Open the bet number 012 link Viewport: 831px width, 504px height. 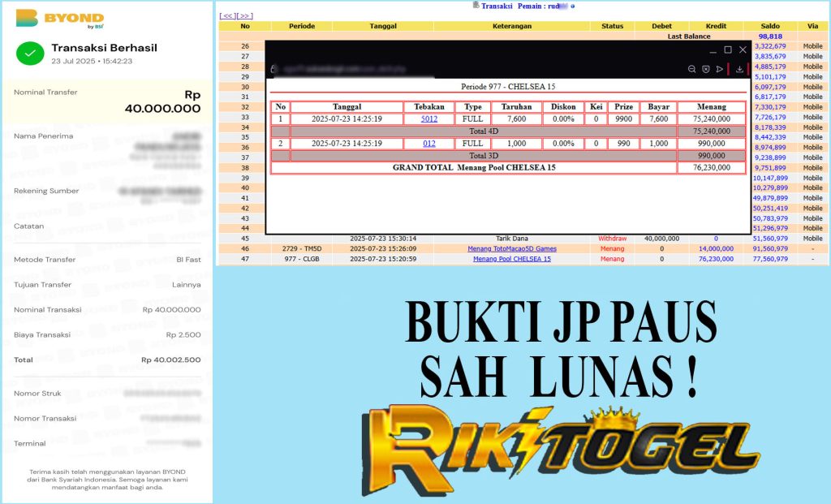click(x=428, y=144)
